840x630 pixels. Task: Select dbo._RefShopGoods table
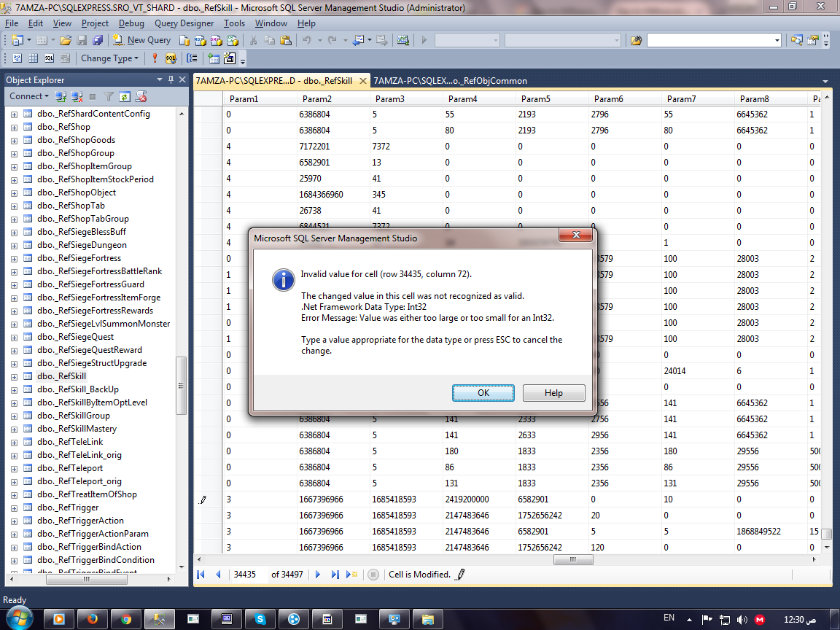pos(76,140)
